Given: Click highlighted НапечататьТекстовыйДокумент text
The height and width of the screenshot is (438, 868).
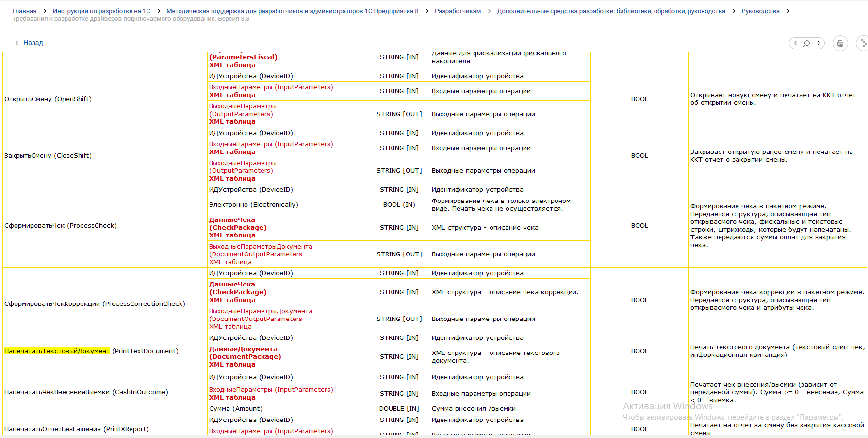Looking at the screenshot, I should [57, 351].
